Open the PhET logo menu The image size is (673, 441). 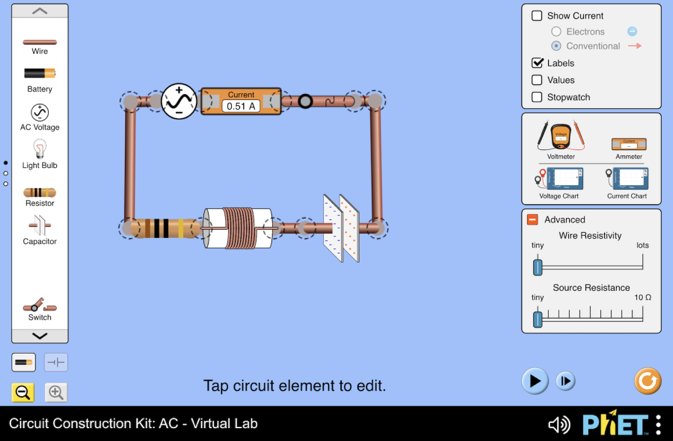[x=615, y=424]
